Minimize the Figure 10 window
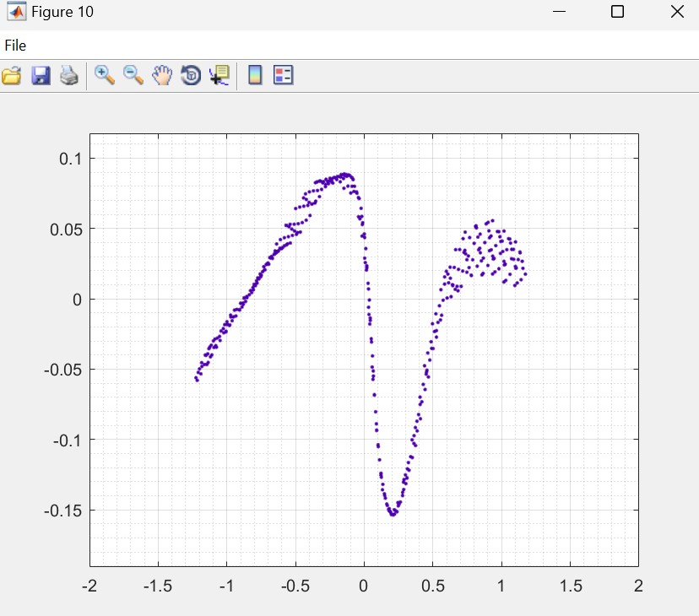Viewport: 699px width, 616px height. [x=559, y=12]
